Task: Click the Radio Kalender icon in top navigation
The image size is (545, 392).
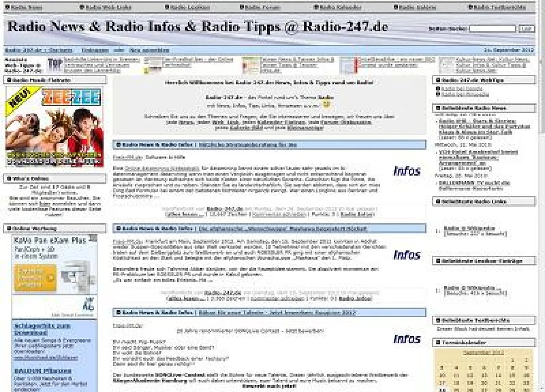Action: click(x=317, y=7)
